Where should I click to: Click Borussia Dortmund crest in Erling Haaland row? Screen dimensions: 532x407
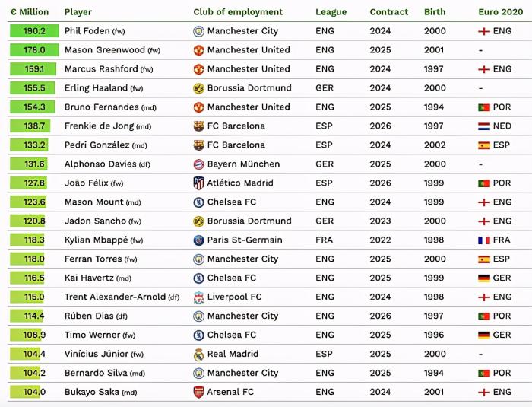pyautogui.click(x=199, y=88)
